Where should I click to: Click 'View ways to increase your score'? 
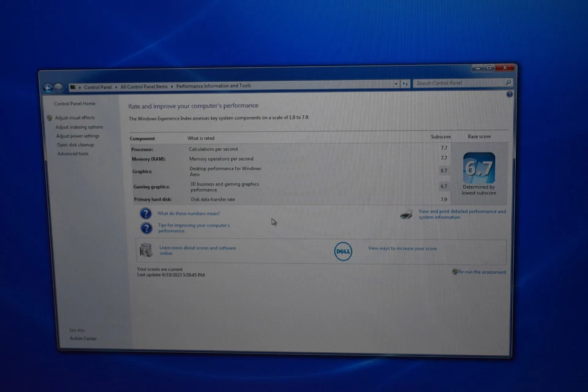click(402, 248)
